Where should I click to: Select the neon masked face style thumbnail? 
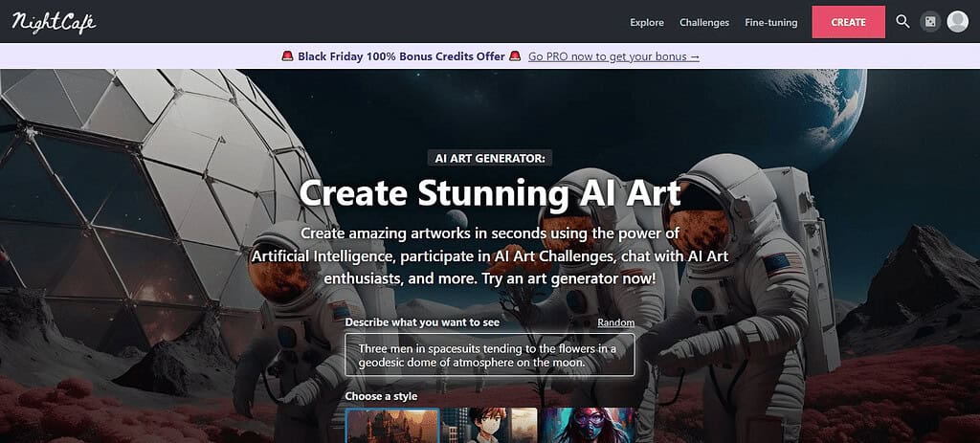click(587, 426)
